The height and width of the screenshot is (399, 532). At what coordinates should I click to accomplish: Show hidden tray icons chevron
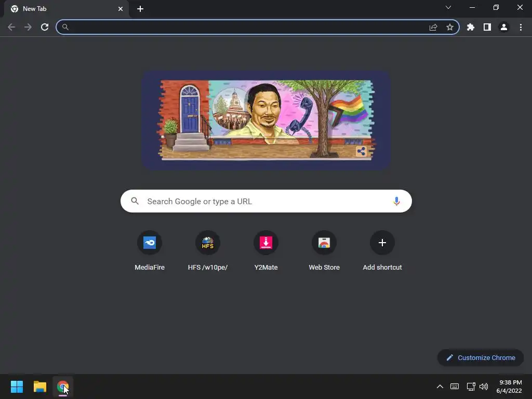coord(440,387)
